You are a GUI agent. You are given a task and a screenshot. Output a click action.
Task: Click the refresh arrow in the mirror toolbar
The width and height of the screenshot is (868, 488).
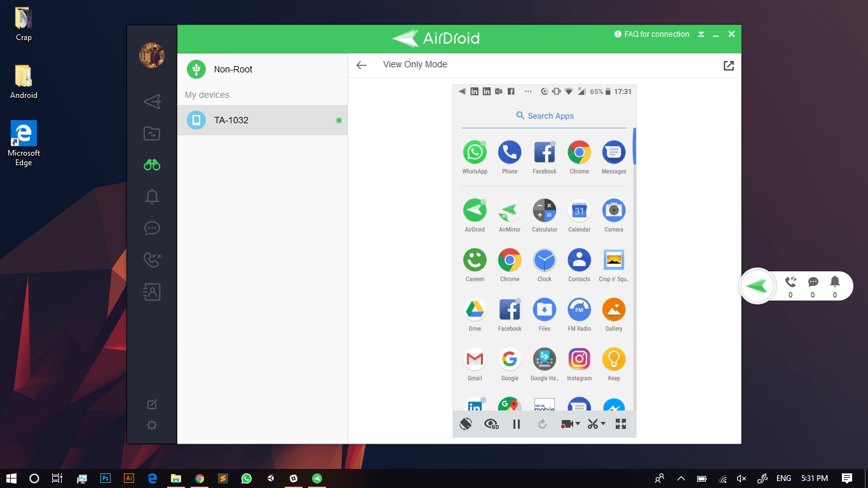coord(542,424)
